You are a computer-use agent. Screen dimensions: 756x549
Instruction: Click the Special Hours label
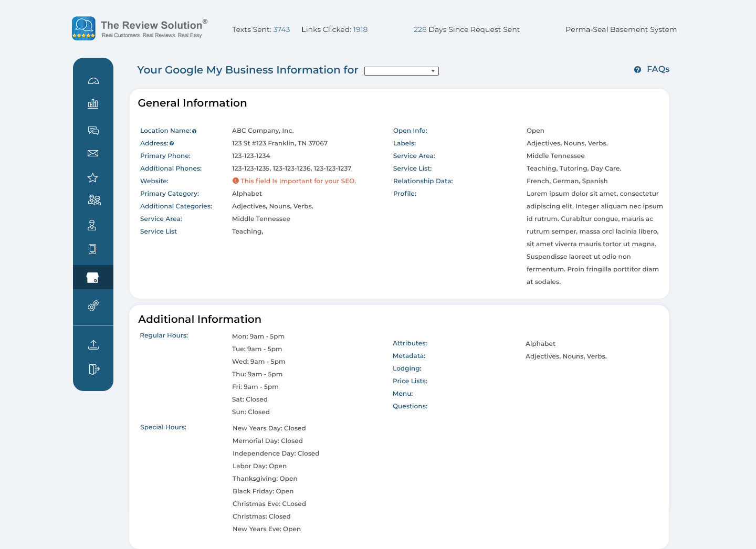click(x=163, y=427)
